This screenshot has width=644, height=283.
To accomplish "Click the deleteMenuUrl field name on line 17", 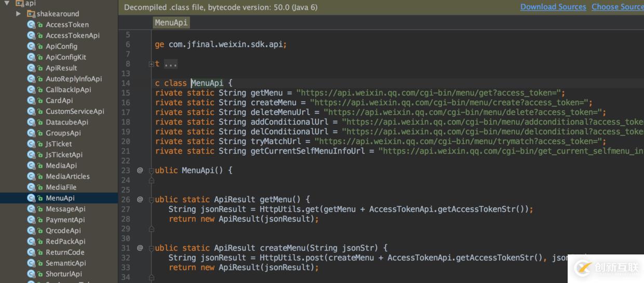I will pyautogui.click(x=280, y=112).
